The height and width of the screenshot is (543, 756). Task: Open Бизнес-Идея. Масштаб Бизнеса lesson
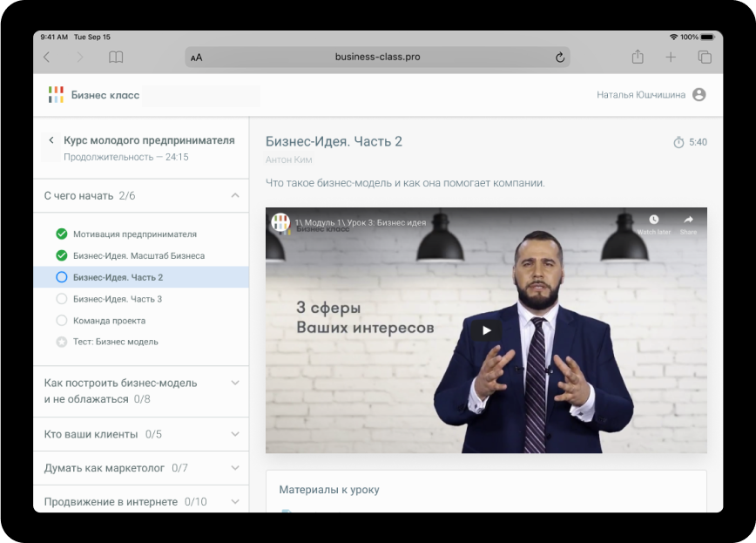click(138, 255)
